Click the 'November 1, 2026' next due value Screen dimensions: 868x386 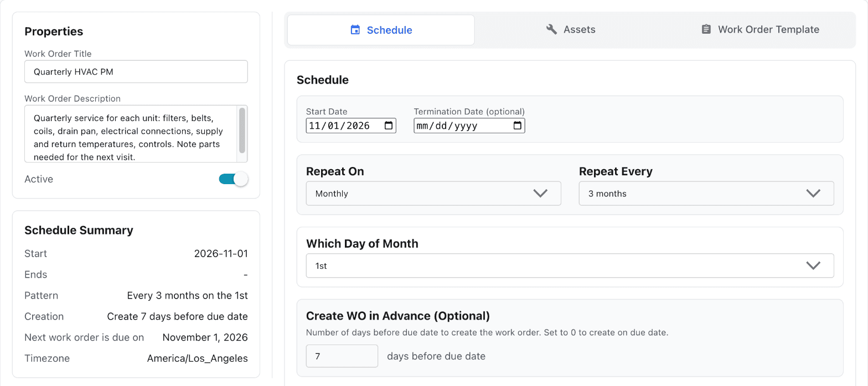205,337
